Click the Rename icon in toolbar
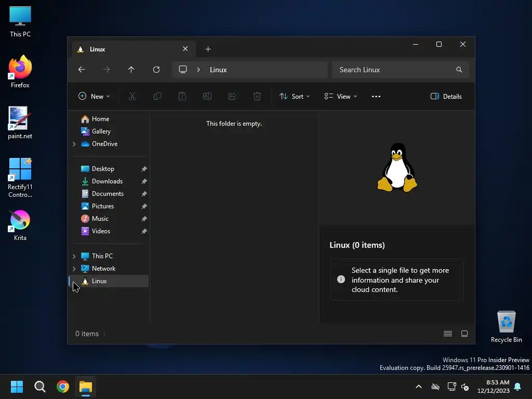Image resolution: width=532 pixels, height=399 pixels. [207, 96]
